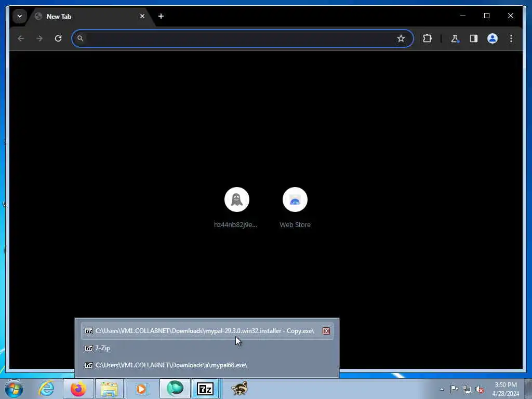
Task: Show hidden system tray icons
Action: [x=442, y=390]
